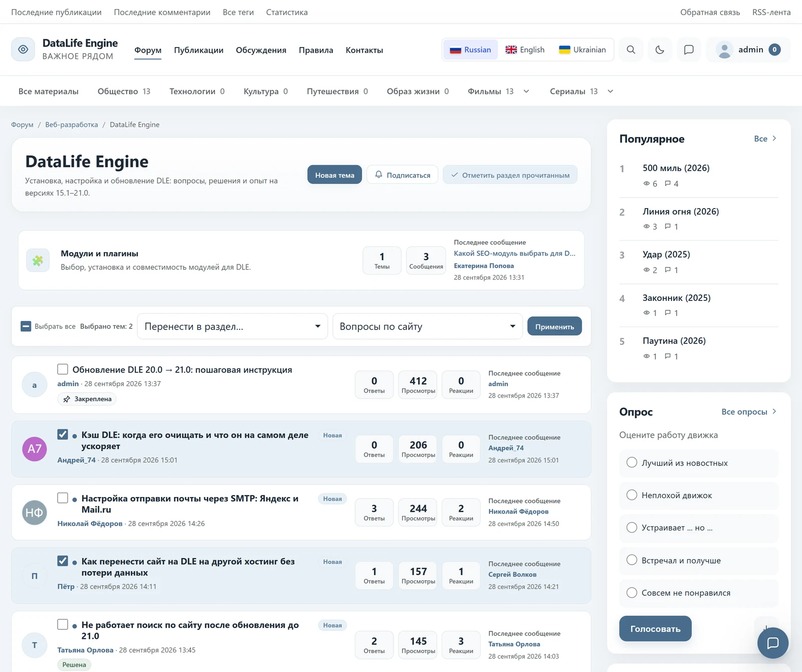The width and height of the screenshot is (802, 672).
Task: Open the messages speech-bubble icon in the header
Action: (x=689, y=50)
